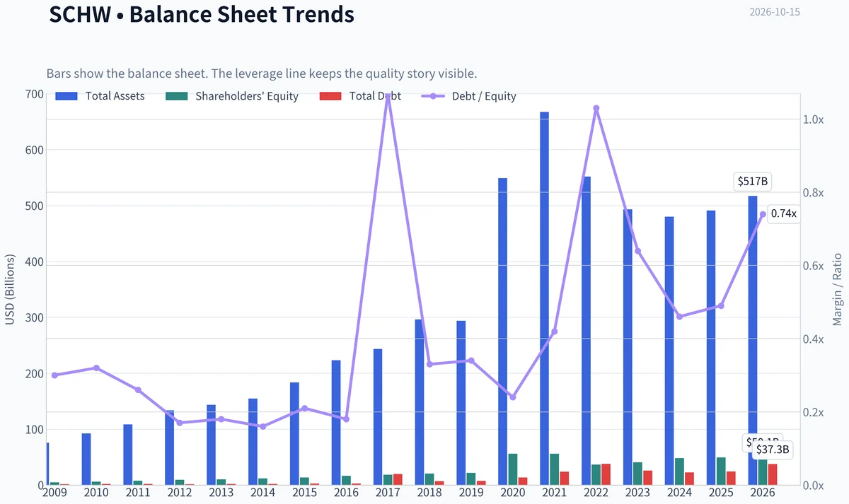Image resolution: width=849 pixels, height=504 pixels.
Task: Click the 2022 Debt / Equity line peak point
Action: click(x=596, y=108)
